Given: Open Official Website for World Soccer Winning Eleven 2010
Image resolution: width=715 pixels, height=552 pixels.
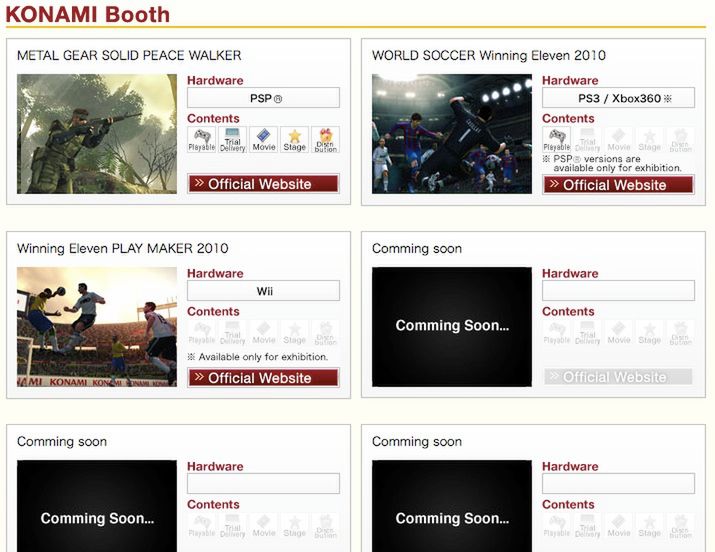Looking at the screenshot, I should pos(619,185).
